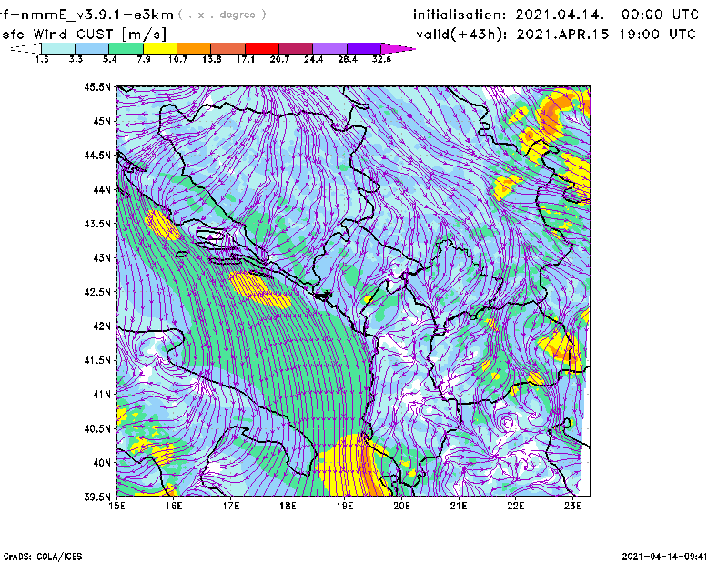The height and width of the screenshot is (562, 728).
Task: Click the '15E' longitude label
Action: pyautogui.click(x=116, y=506)
